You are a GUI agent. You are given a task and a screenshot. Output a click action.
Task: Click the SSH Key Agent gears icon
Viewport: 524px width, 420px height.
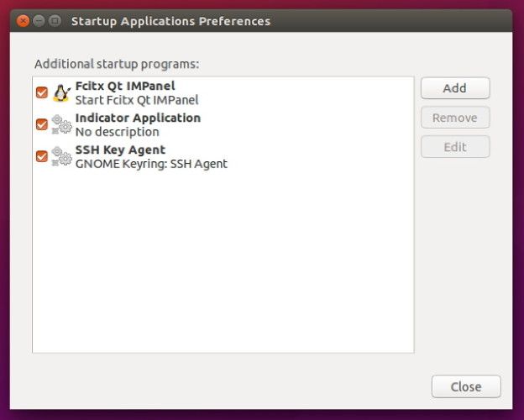61,156
